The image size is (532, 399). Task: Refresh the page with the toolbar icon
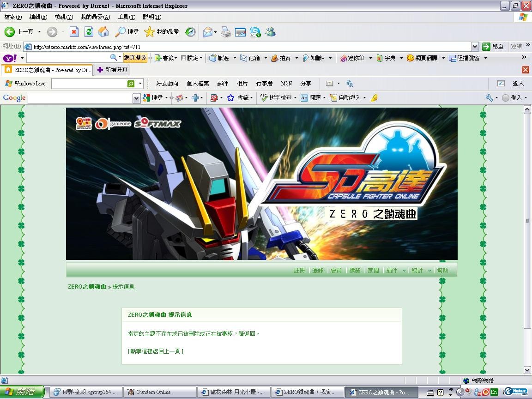click(89, 32)
